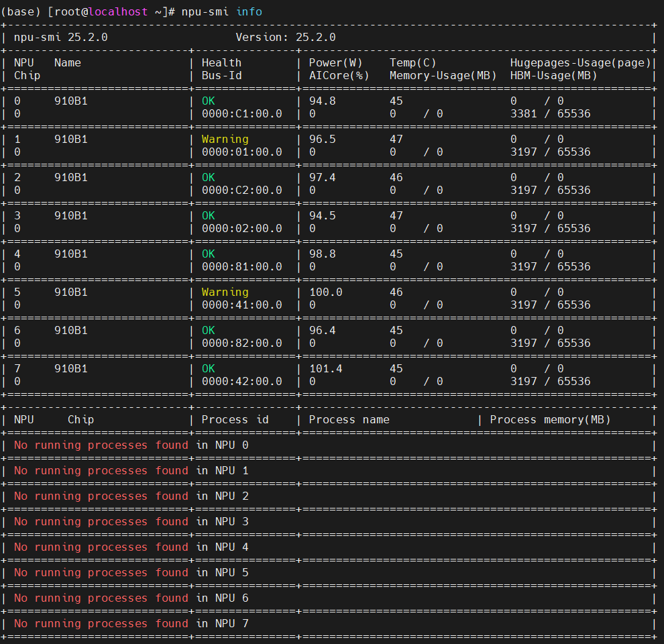Click temperature '47' in NPU 3 row
Screen dimensions: 664x644
click(396, 215)
